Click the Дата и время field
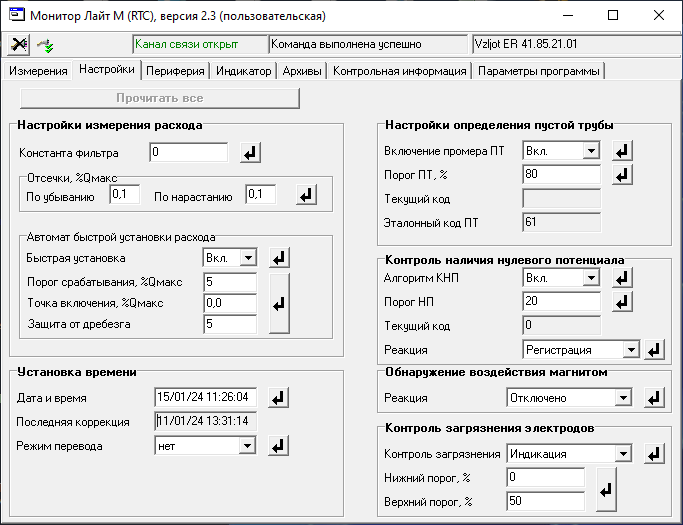Image resolution: width=683 pixels, height=525 pixels. point(205,397)
